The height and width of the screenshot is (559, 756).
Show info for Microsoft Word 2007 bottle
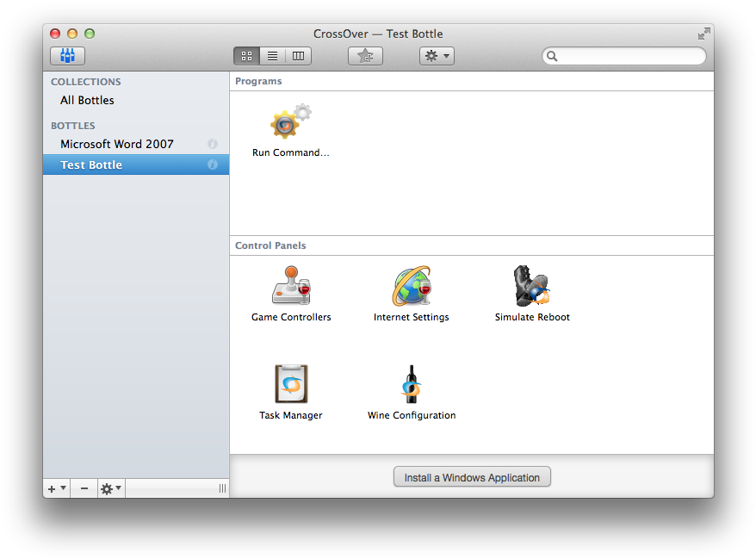click(213, 145)
